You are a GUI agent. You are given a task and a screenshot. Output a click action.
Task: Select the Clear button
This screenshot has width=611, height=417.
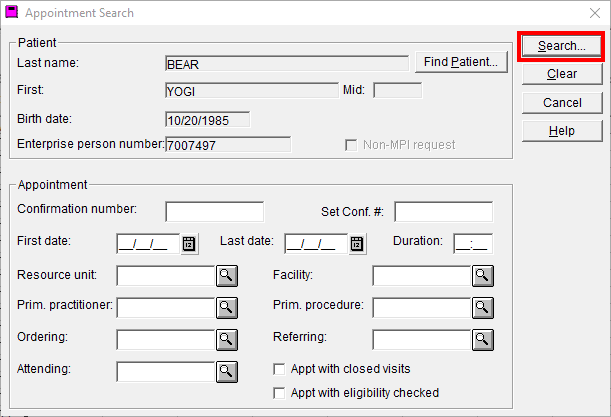point(562,74)
